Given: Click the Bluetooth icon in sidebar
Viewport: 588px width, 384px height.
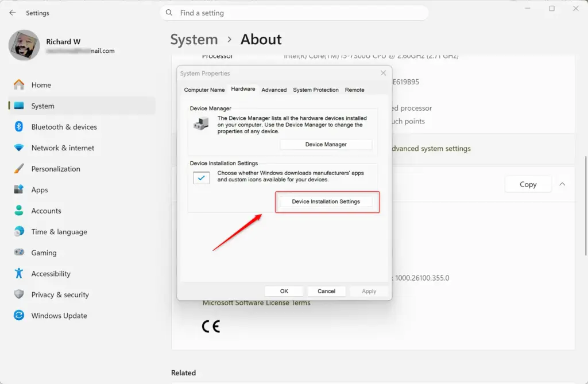Looking at the screenshot, I should click(19, 127).
